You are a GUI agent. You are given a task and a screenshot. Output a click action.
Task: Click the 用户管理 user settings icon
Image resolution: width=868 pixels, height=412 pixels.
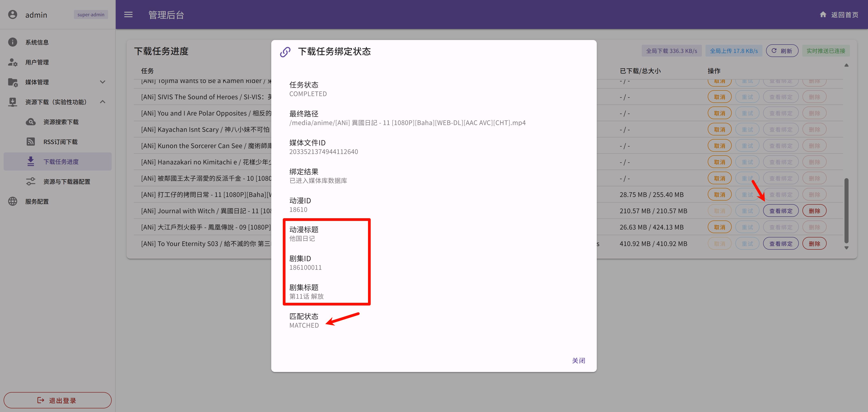tap(12, 62)
